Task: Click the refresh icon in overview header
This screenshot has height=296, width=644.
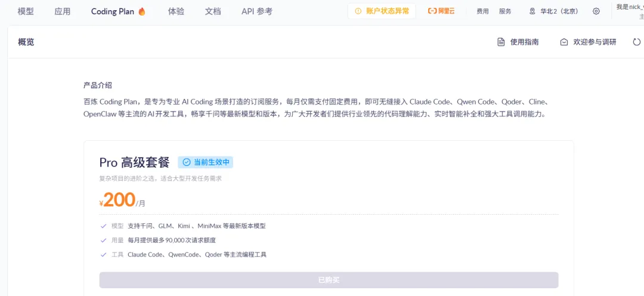Action: coord(637,42)
